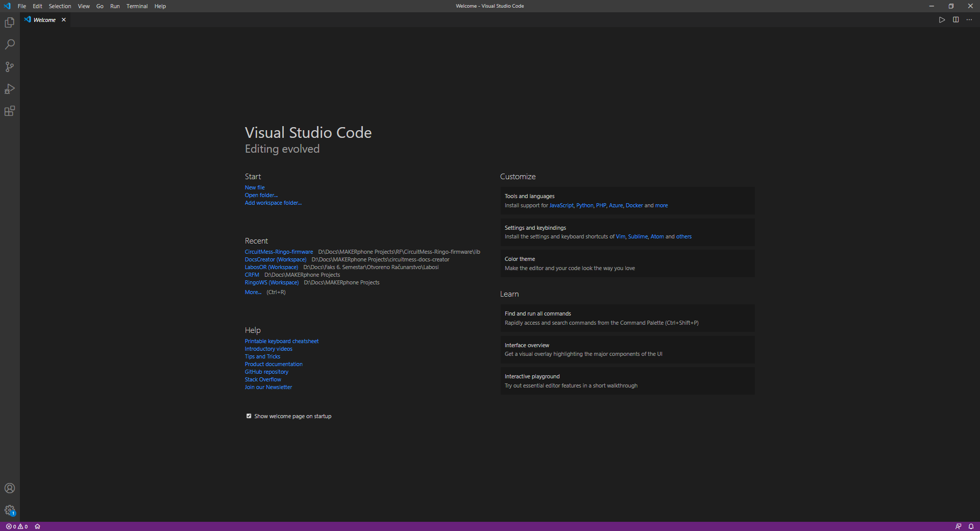Open the Tools and languages card
This screenshot has height=531, width=980.
pyautogui.click(x=627, y=201)
